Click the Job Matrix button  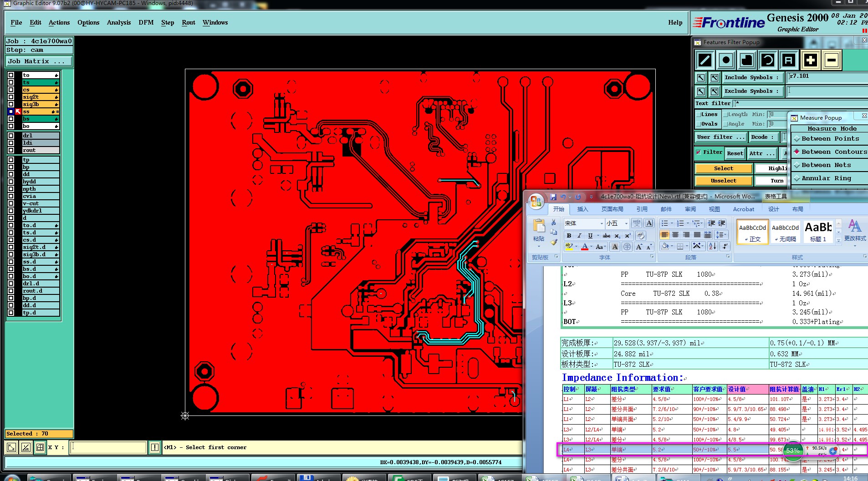(39, 61)
